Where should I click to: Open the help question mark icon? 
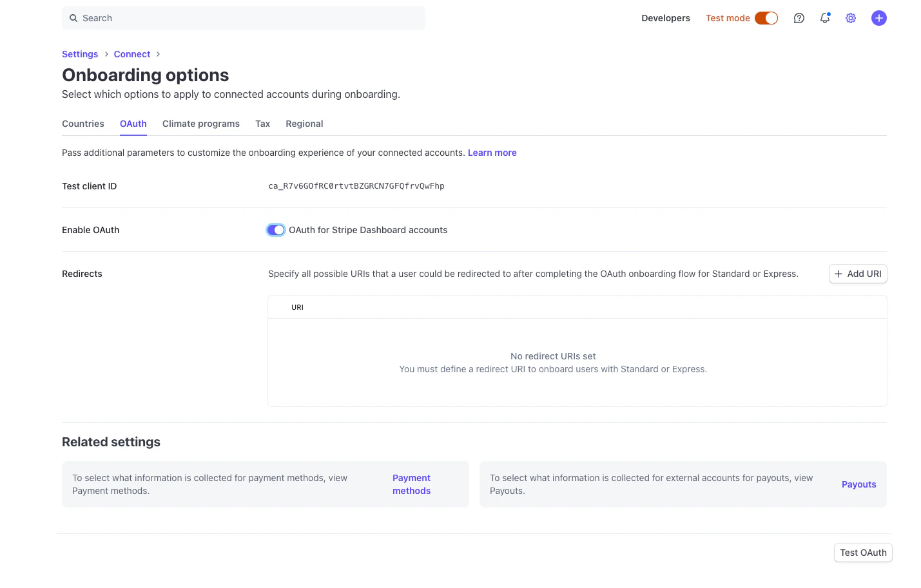[x=799, y=18]
